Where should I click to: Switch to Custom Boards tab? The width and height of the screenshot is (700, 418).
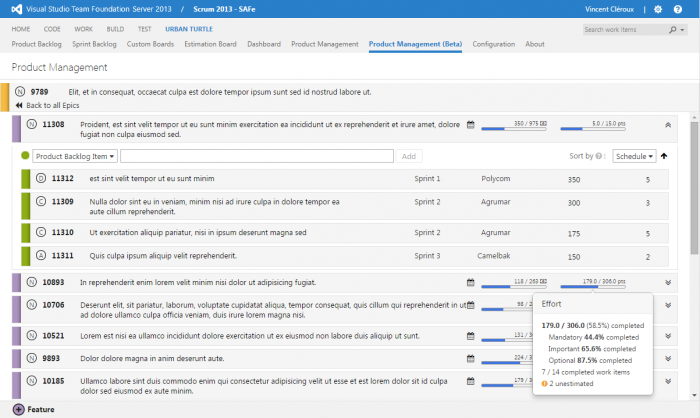point(150,44)
